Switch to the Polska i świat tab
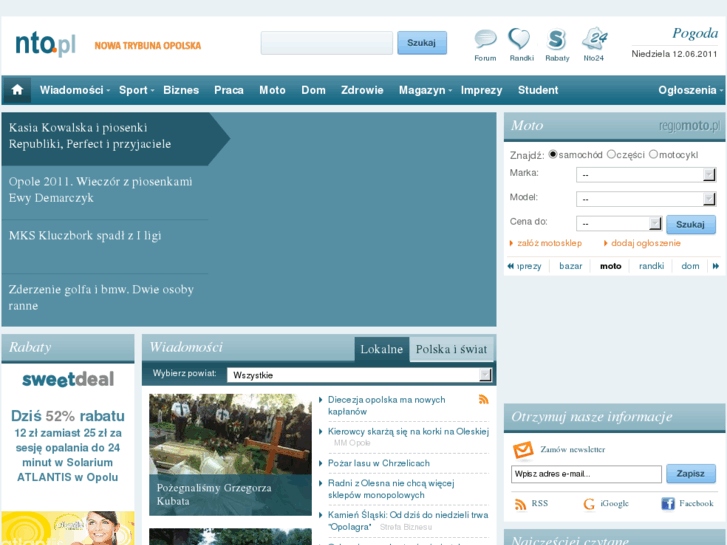The height and width of the screenshot is (545, 727). pos(452,349)
